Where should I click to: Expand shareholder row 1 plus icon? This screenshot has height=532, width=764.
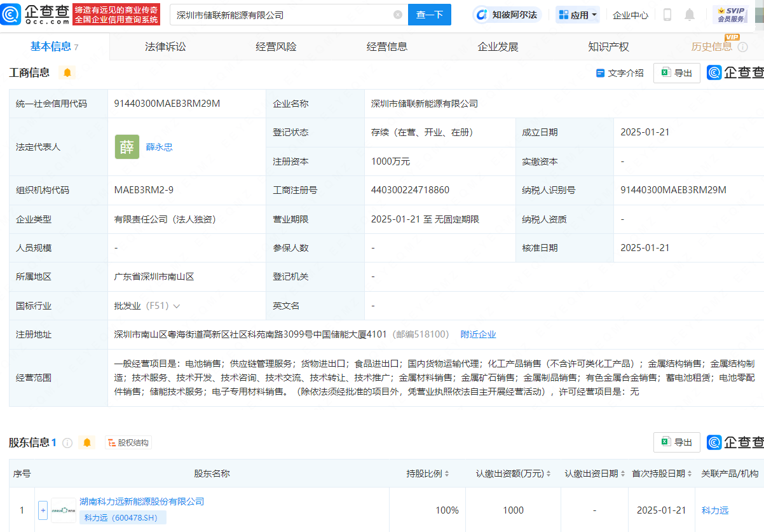pyautogui.click(x=43, y=510)
